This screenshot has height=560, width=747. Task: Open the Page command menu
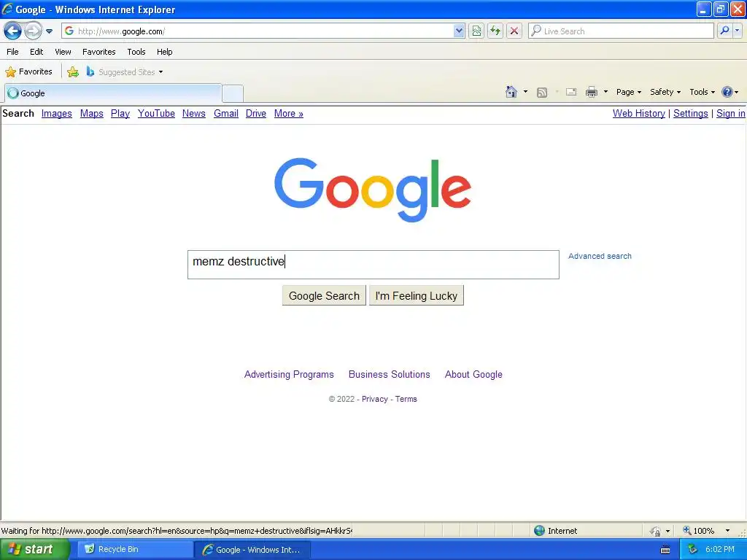pos(628,92)
